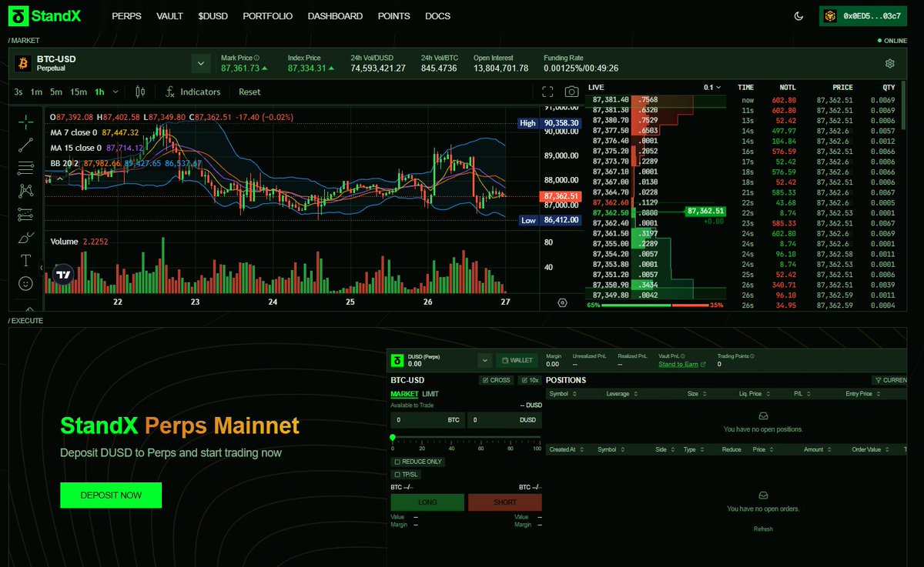Change margin mode via CROSS button
The height and width of the screenshot is (567, 924).
pyautogui.click(x=497, y=380)
